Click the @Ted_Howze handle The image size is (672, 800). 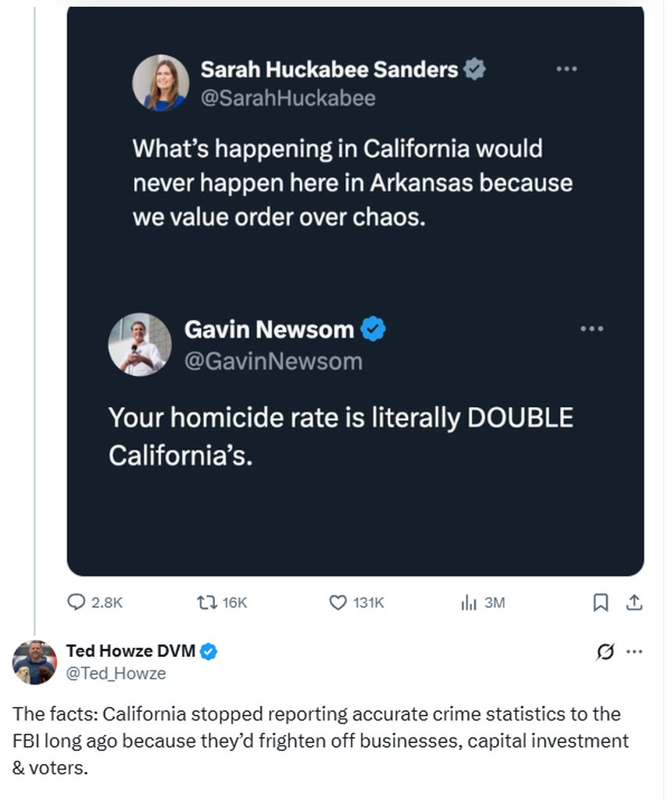116,673
